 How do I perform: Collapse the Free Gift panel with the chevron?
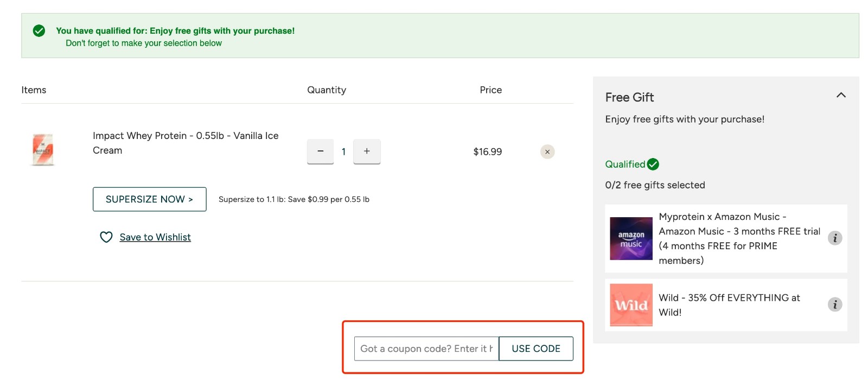841,95
